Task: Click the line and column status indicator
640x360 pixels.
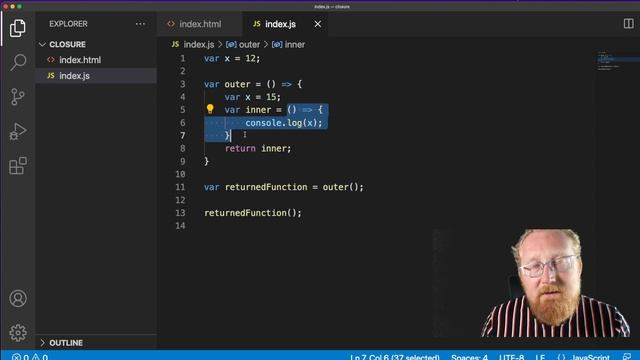Action: click(x=394, y=357)
